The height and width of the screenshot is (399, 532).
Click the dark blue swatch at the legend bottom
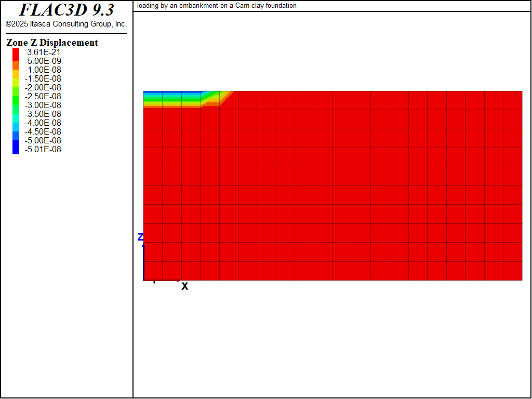click(x=16, y=150)
